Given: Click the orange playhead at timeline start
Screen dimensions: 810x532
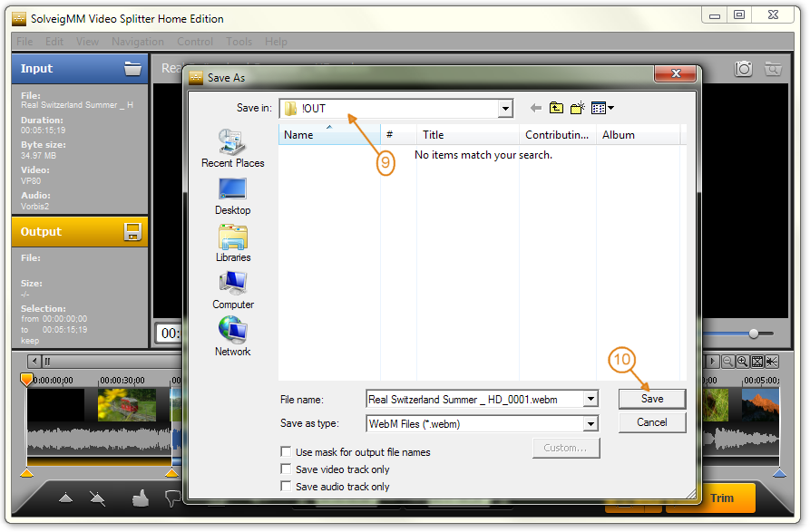Looking at the screenshot, I should click(26, 380).
